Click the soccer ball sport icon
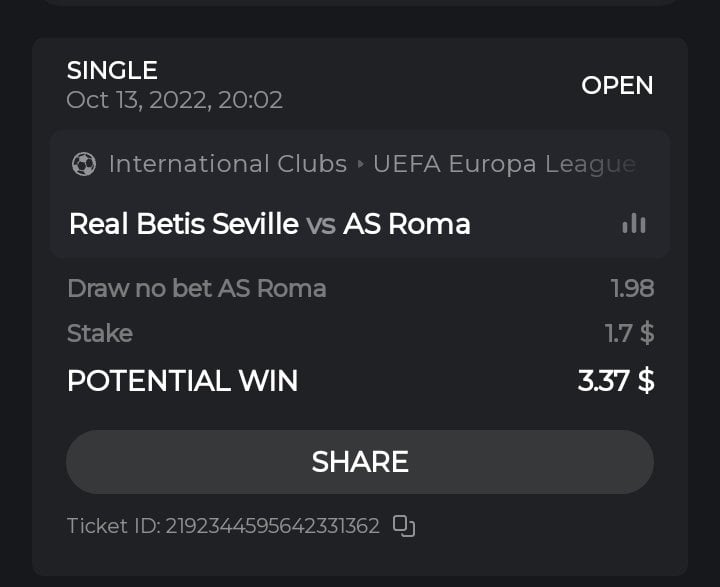 84,164
